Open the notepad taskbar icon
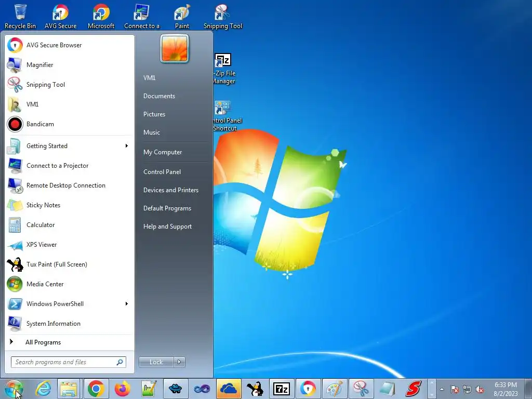Viewport: 532px width, 399px height. 387,389
